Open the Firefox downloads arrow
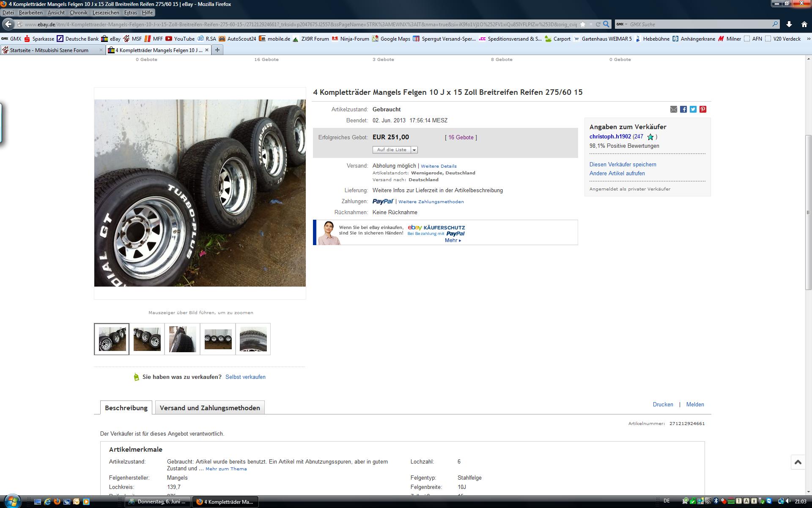Image resolution: width=812 pixels, height=508 pixels. point(789,25)
